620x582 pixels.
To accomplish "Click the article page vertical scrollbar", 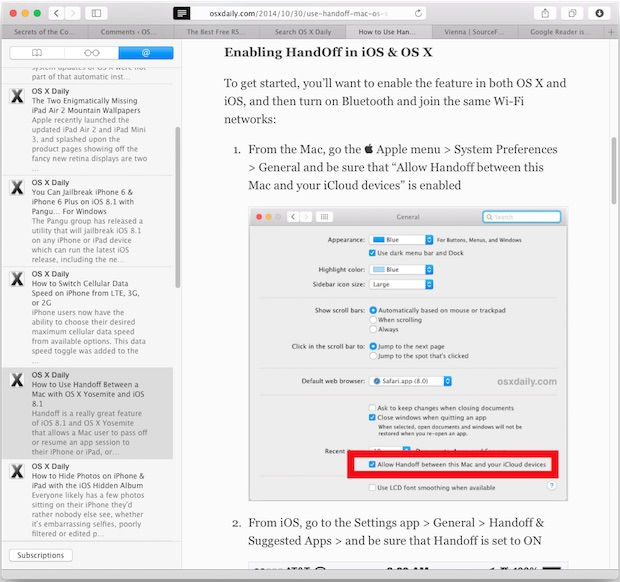I will pos(614,170).
